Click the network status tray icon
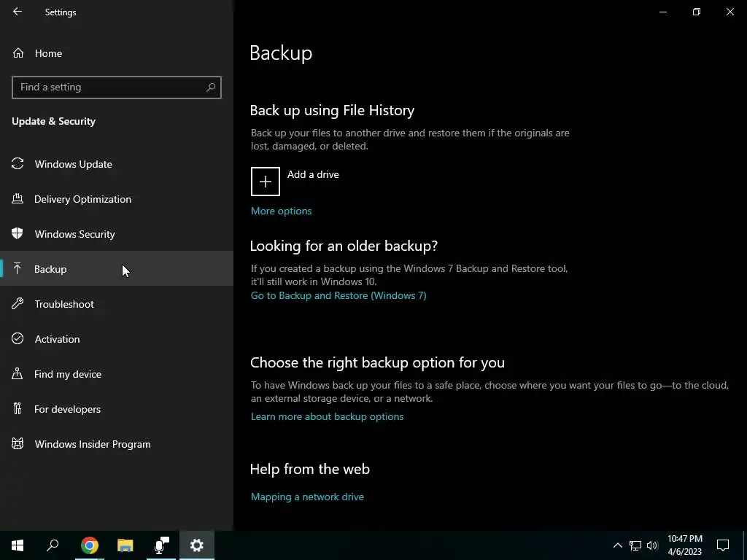This screenshot has height=560, width=747. pos(635,545)
